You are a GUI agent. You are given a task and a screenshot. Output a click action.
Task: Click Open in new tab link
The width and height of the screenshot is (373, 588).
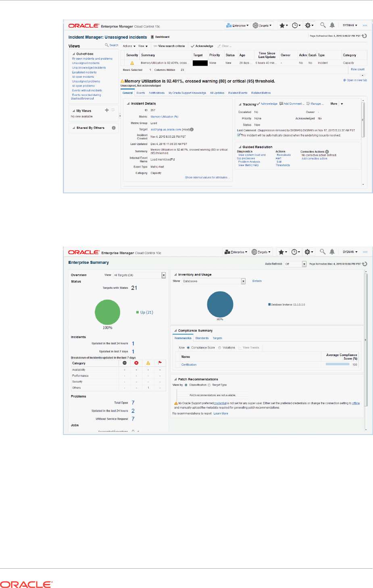point(355,80)
